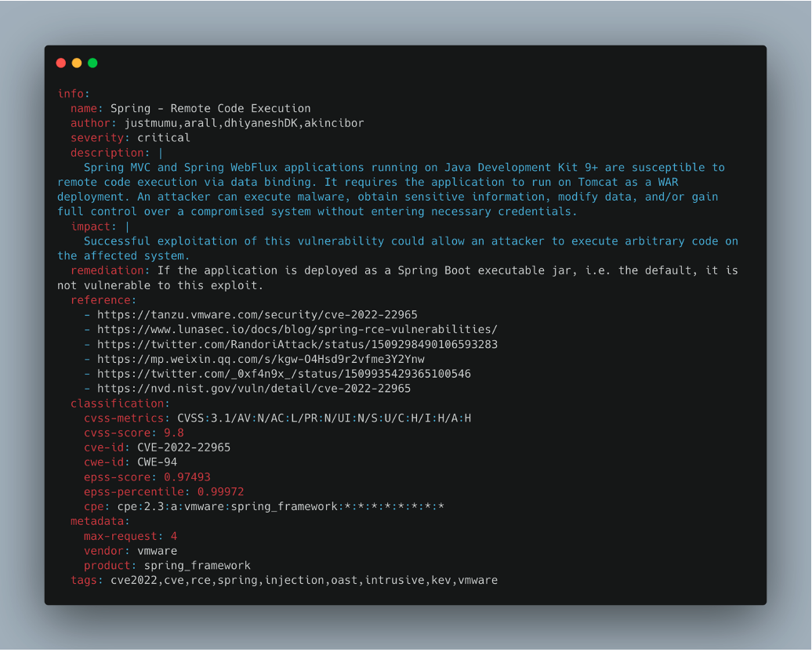Click the author name justmumu
Screen dimensions: 812x652
tap(154, 122)
